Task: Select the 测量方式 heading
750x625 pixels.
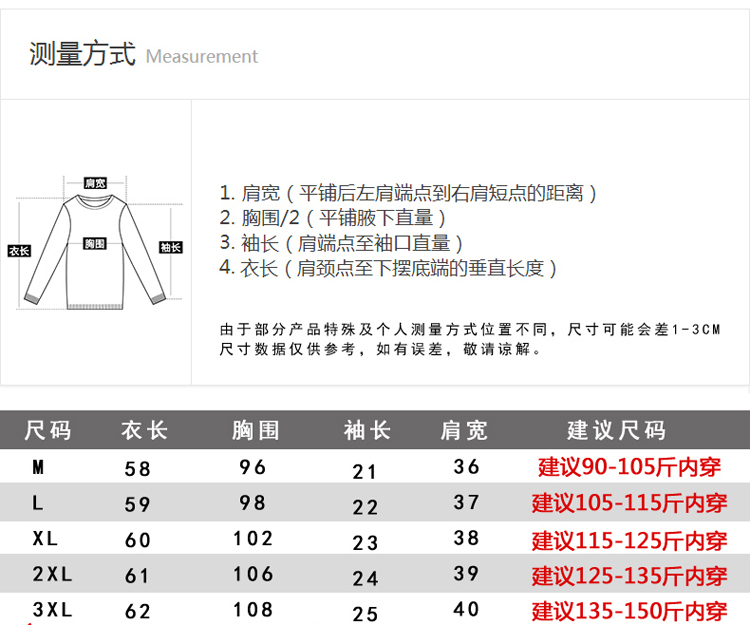Action: coord(82,54)
